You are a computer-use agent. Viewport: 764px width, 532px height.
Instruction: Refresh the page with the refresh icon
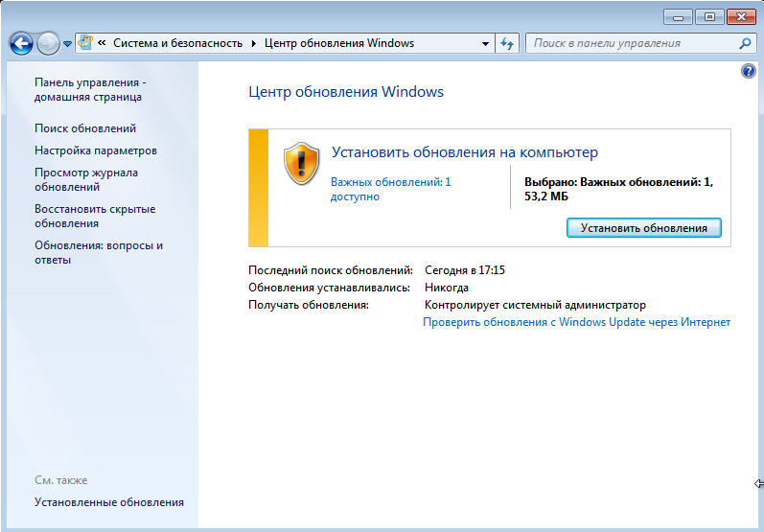507,43
